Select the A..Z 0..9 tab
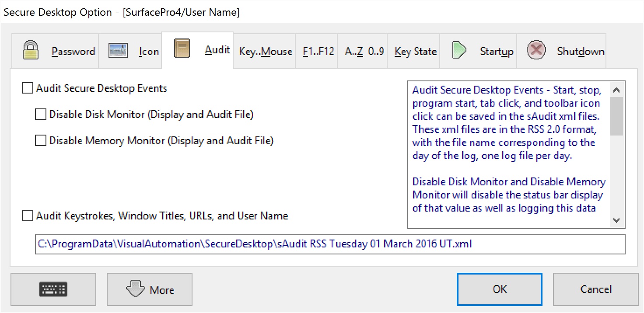This screenshot has height=313, width=644. (364, 52)
